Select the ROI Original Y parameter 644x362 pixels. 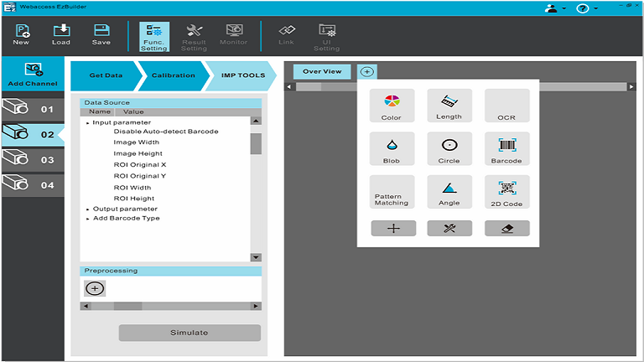(x=140, y=176)
